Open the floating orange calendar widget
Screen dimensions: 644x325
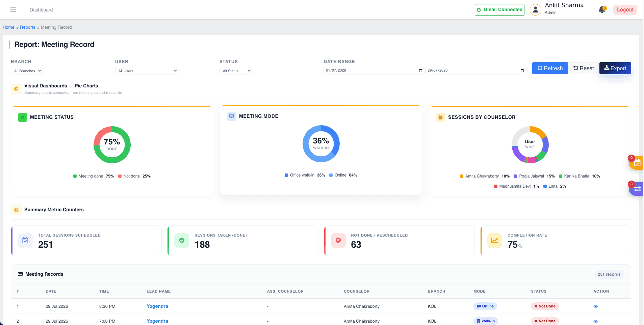(x=636, y=163)
